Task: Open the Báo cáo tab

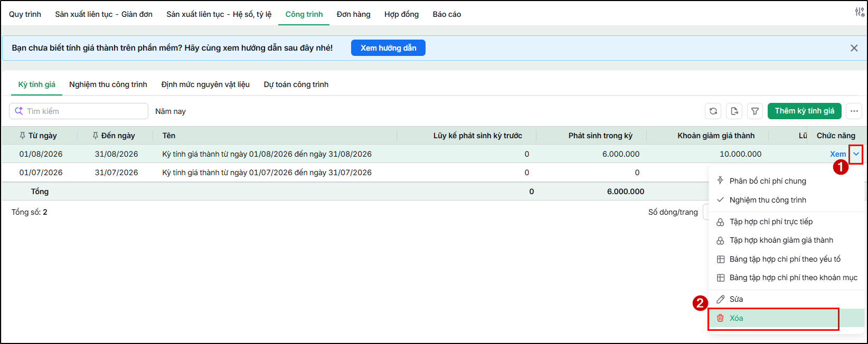Action: pos(447,14)
